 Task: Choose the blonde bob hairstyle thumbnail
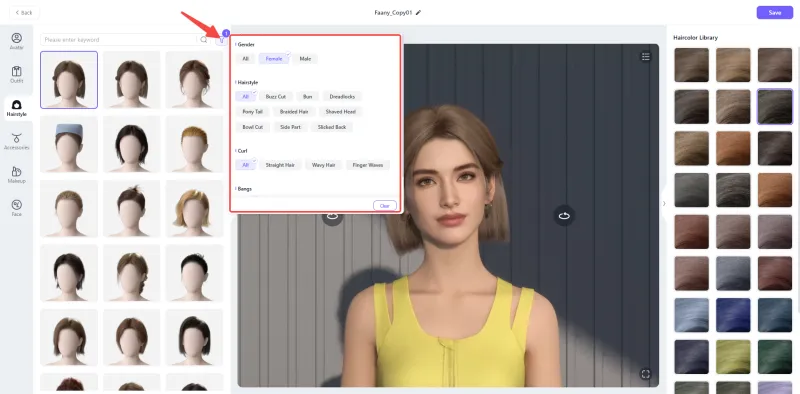click(194, 209)
